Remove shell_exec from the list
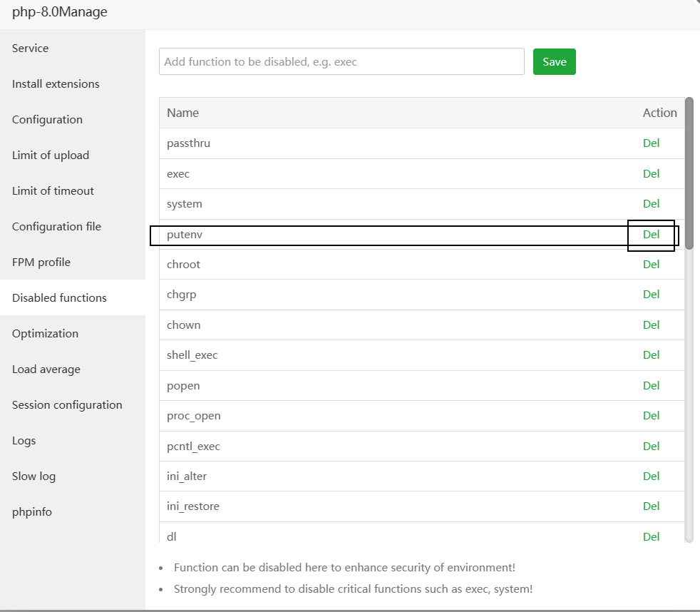 tap(651, 355)
